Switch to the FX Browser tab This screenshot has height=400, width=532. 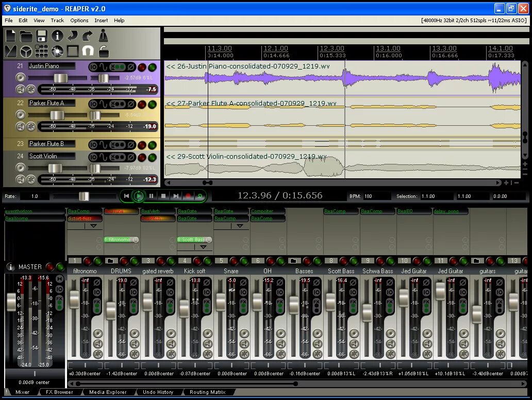click(59, 392)
